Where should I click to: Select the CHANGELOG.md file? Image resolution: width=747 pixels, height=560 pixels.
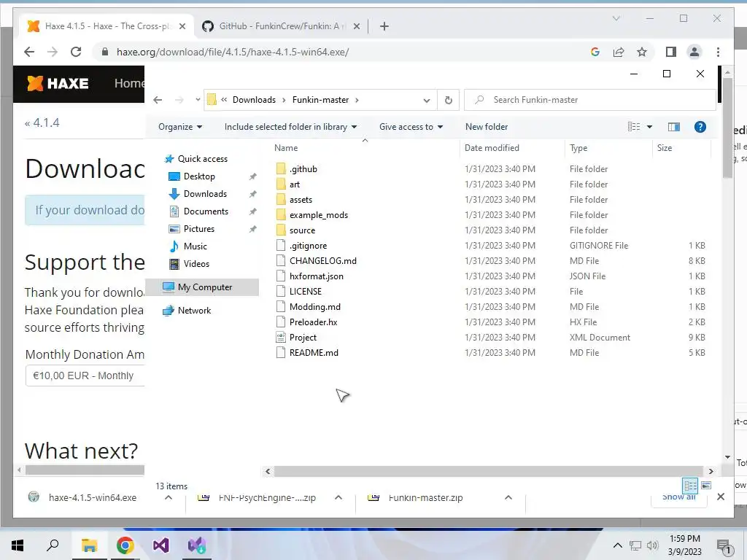[x=322, y=261]
